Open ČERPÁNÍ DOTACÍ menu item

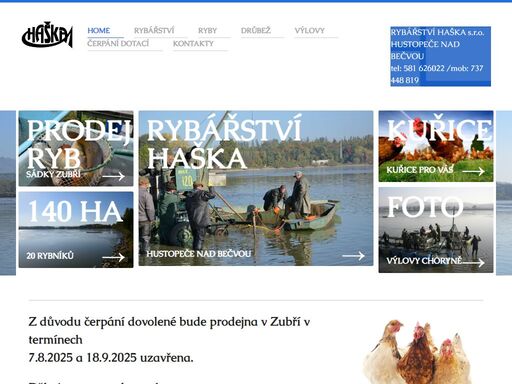[x=118, y=43]
